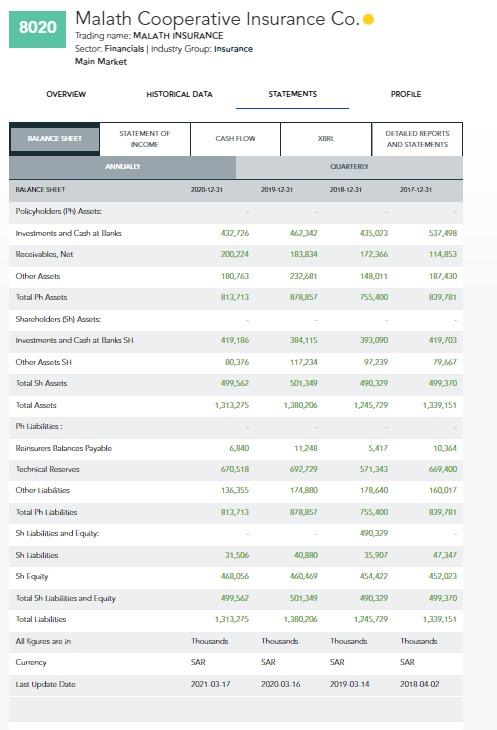This screenshot has height=730, width=497.
Task: Select the 2017-12-31 column header
Action: click(x=416, y=189)
